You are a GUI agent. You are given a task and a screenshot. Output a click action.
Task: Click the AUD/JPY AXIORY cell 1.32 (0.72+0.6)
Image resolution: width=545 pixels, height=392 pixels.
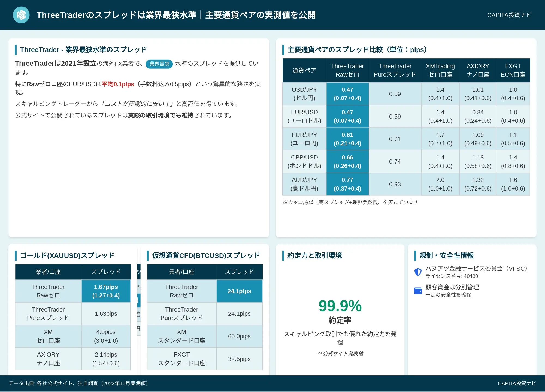coord(478,184)
